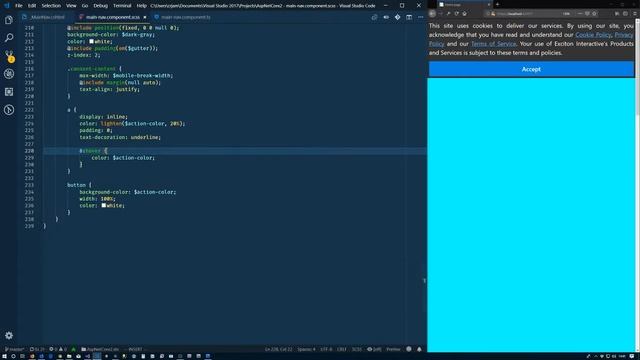Switch to main-nav.component.ts tab
This screenshot has height=360, width=640.
click(186, 17)
